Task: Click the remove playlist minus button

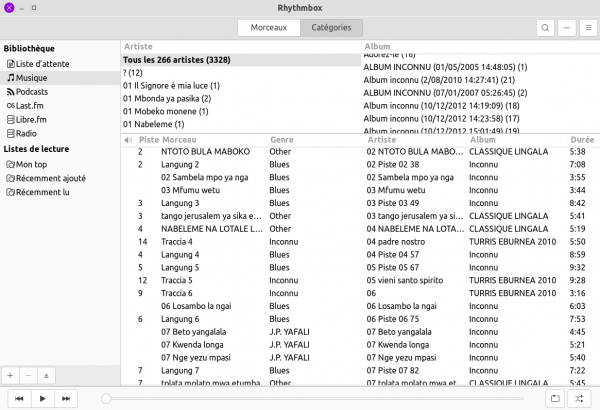Action: point(29,374)
